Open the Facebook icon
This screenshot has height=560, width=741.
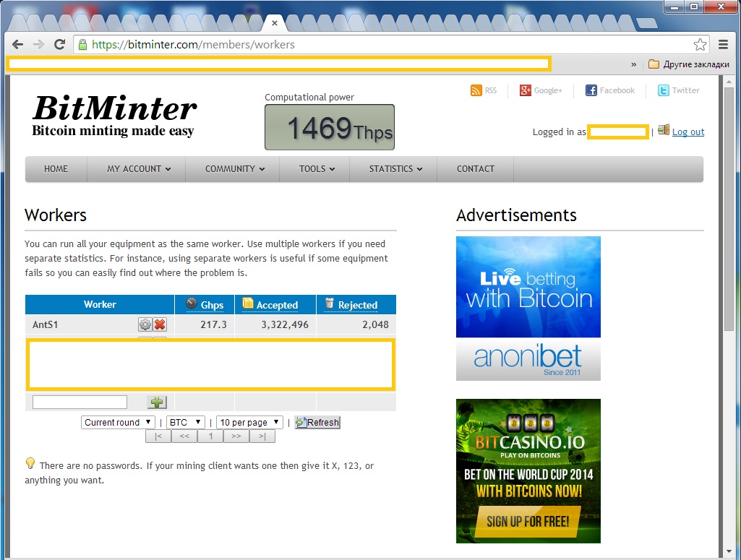click(591, 90)
